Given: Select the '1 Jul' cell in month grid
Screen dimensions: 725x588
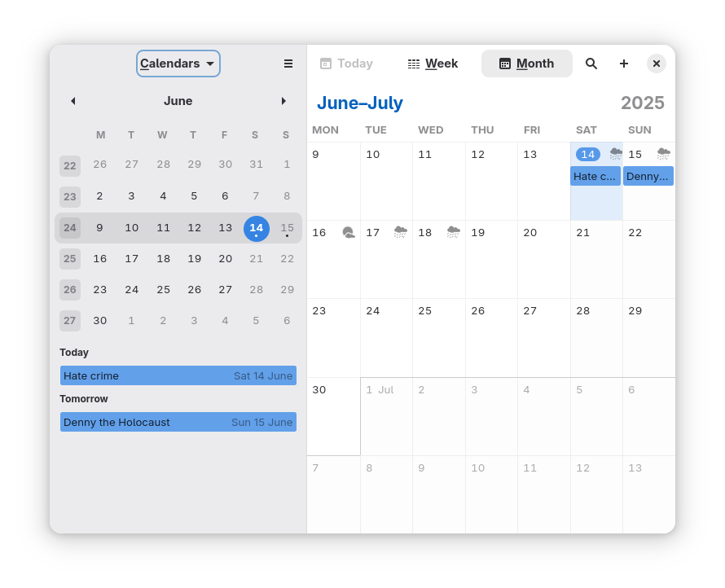Looking at the screenshot, I should (387, 416).
